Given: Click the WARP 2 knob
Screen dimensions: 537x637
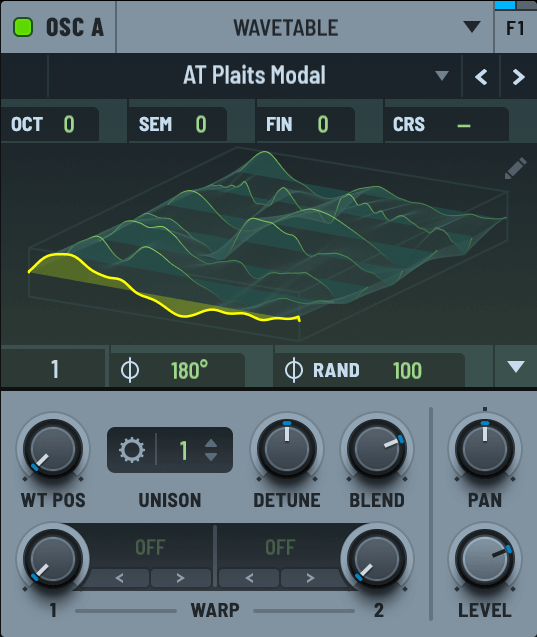Looking at the screenshot, I should (x=377, y=559).
